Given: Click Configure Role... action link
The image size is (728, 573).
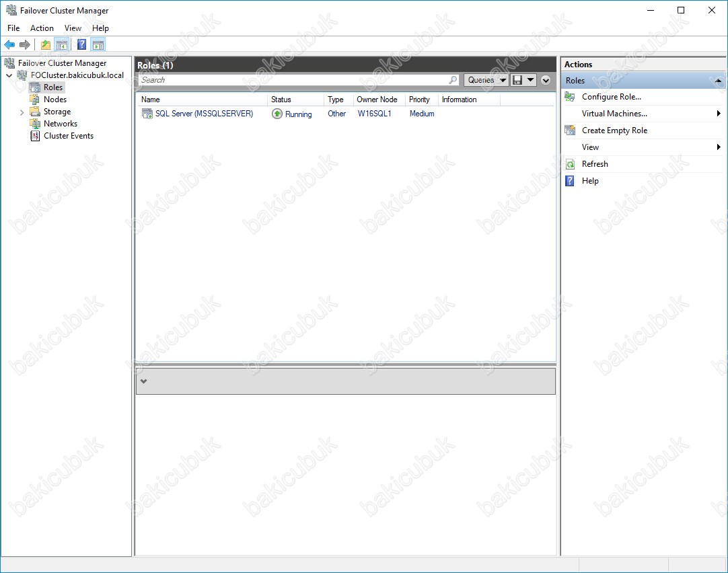Looking at the screenshot, I should (x=612, y=96).
